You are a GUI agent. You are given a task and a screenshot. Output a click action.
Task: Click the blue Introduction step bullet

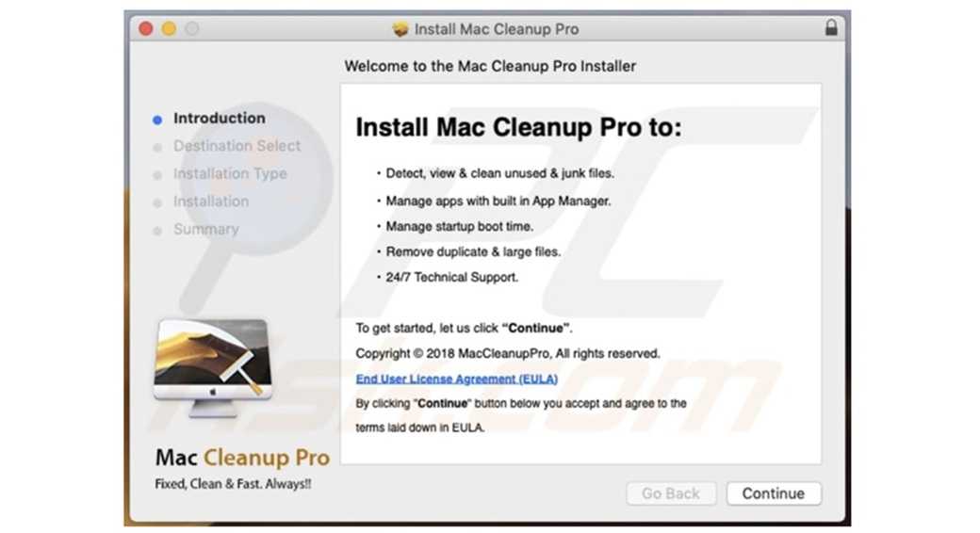(157, 120)
